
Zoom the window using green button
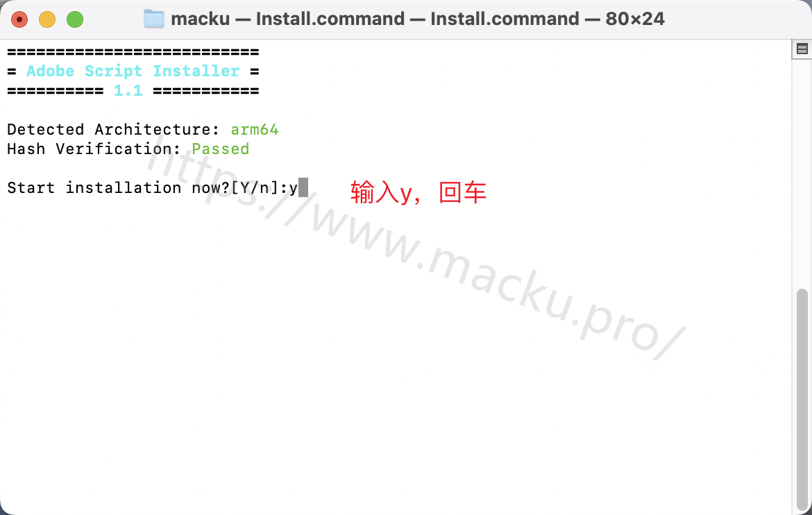click(x=75, y=19)
